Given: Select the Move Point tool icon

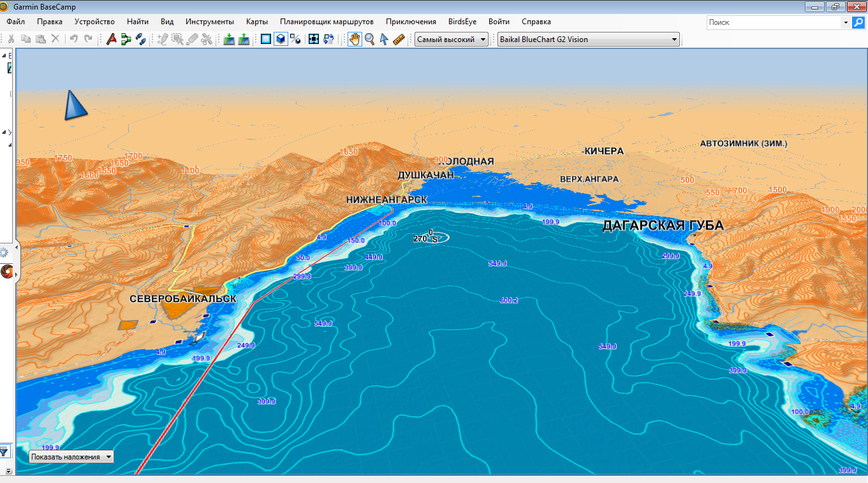Looking at the screenshot, I should [177, 39].
